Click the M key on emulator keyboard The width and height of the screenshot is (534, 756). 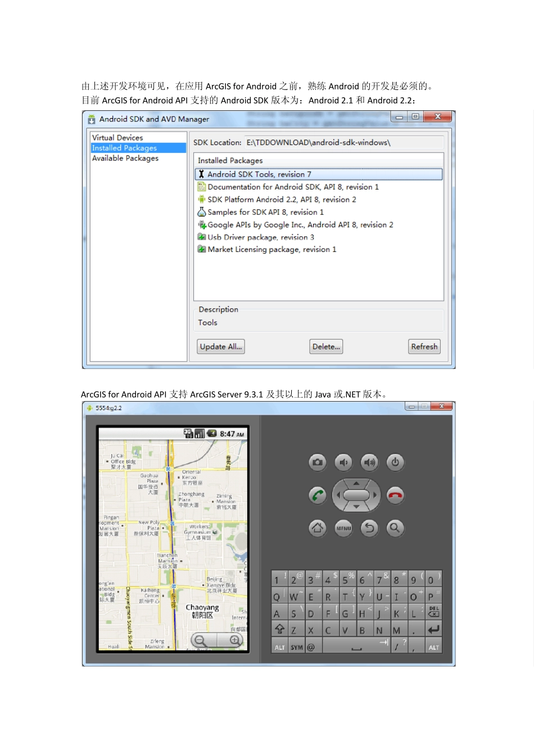(x=399, y=629)
